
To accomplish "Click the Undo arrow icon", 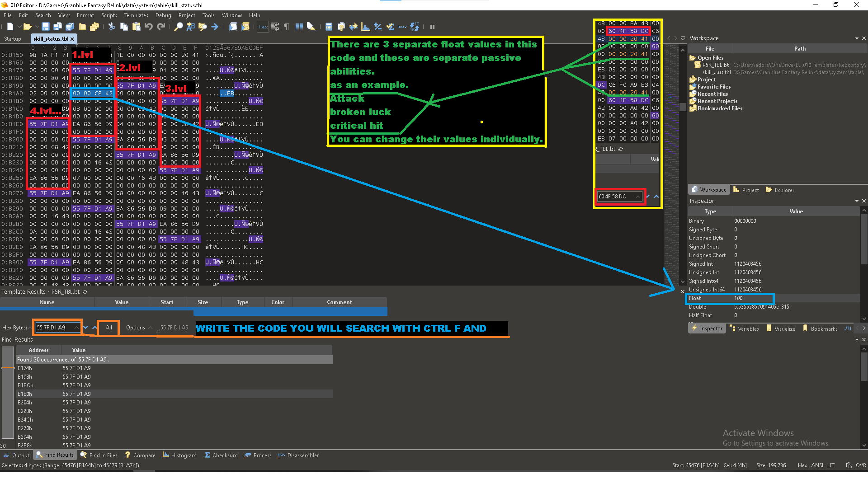I will [x=149, y=27].
